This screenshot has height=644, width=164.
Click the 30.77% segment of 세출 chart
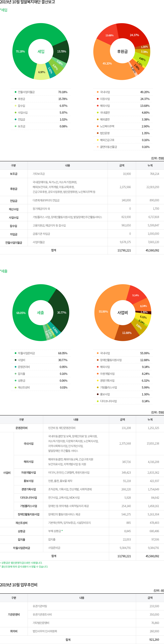pyautogui.click(x=62, y=312)
